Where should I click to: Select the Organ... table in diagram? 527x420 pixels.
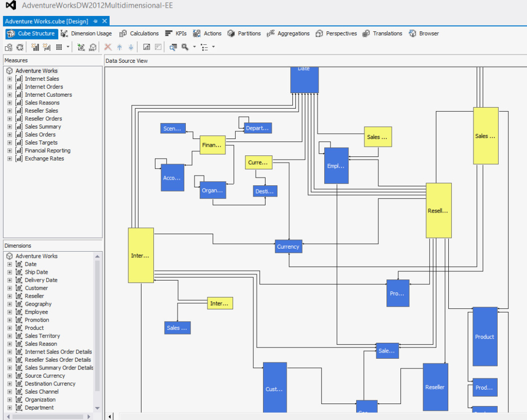click(x=213, y=190)
